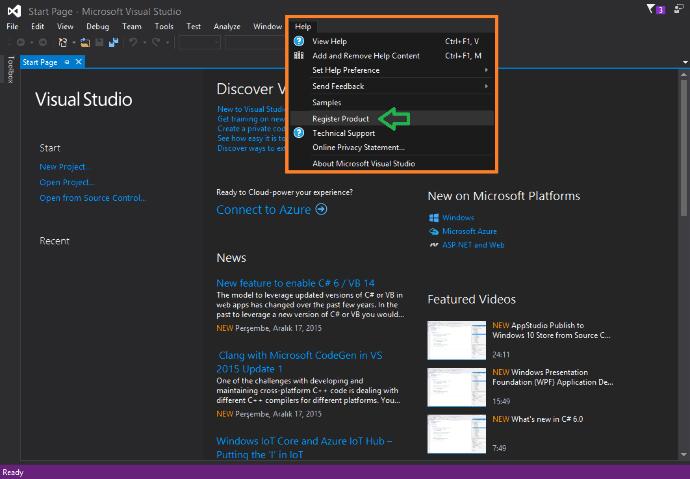690x479 pixels.
Task: Open the Tools menu
Action: (164, 26)
